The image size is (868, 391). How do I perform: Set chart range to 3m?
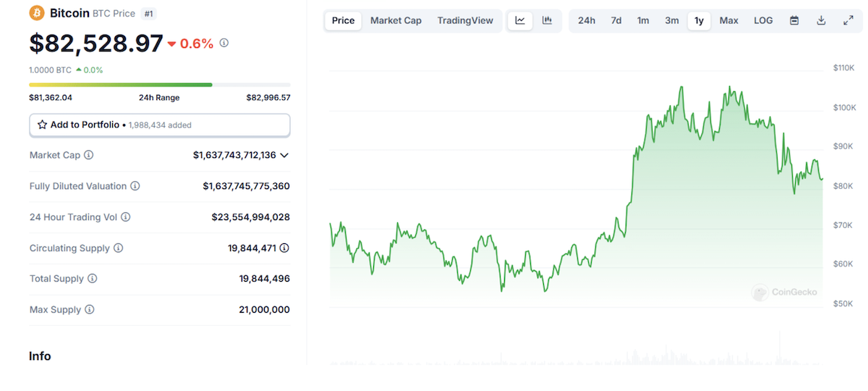[672, 20]
